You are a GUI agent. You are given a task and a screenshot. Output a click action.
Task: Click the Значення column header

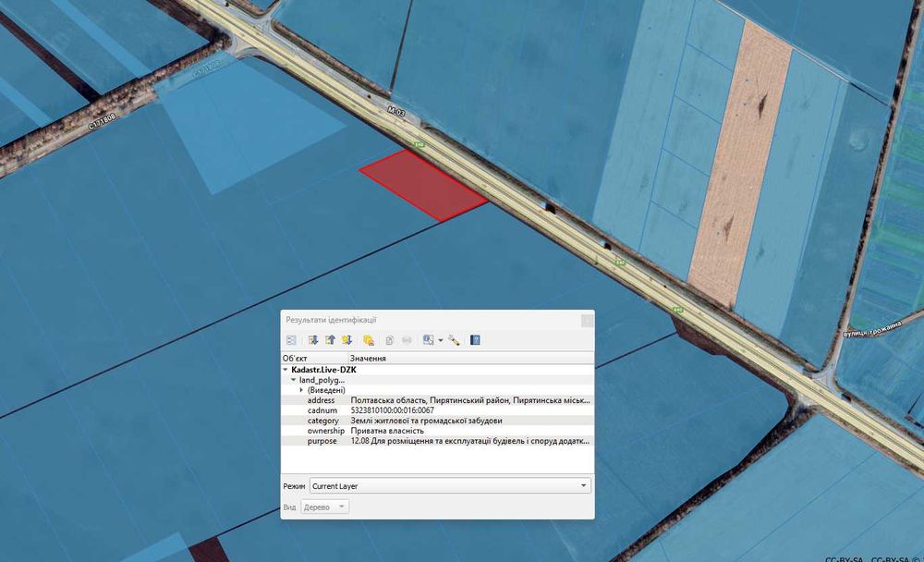[471, 358]
